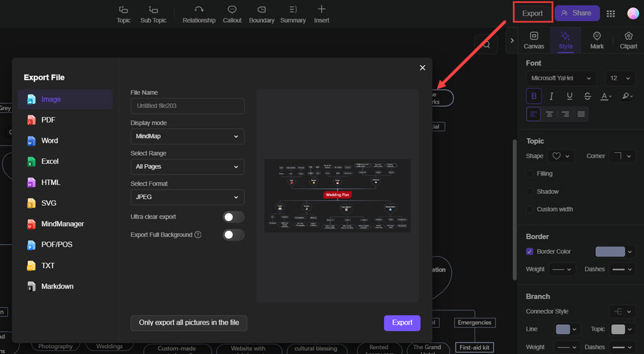Open the apps grid icon
The image size is (644, 354).
(611, 13)
